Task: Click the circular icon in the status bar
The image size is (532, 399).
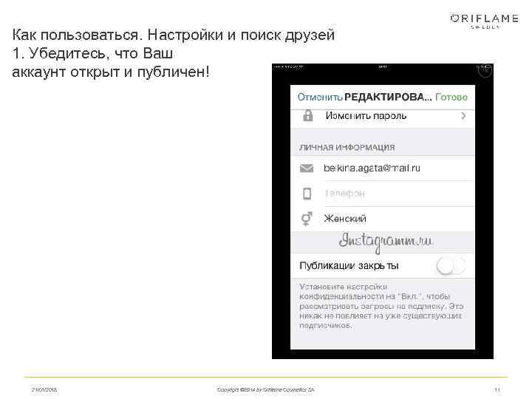Action: (485, 70)
